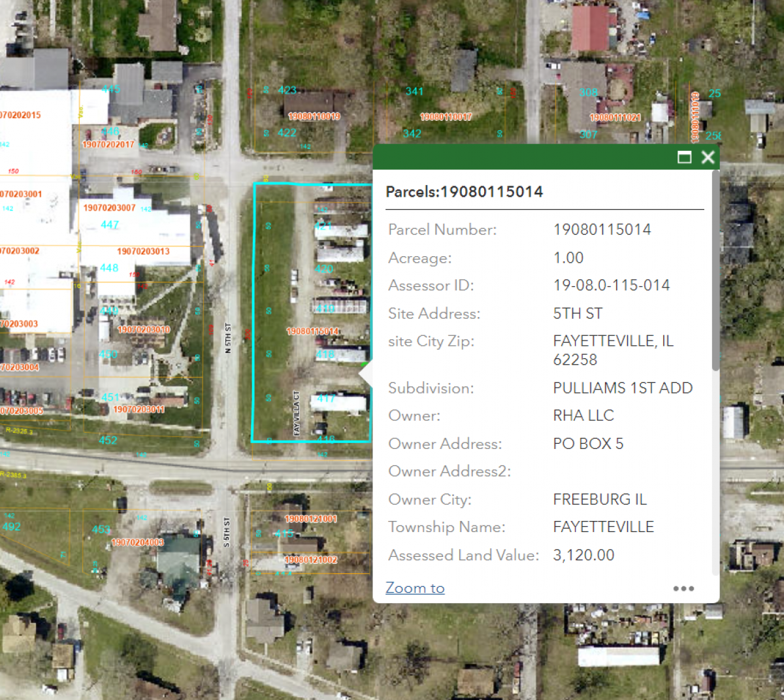Select parcel label 19080110019 on map

[x=314, y=116]
